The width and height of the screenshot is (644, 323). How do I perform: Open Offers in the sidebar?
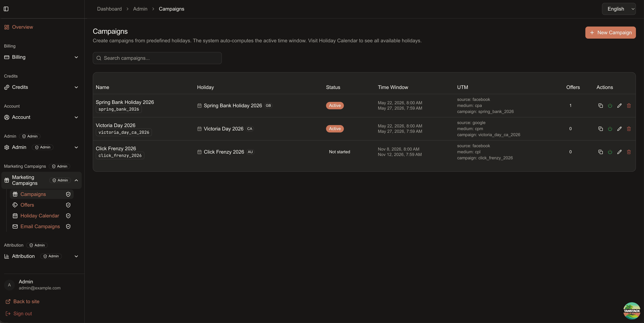click(x=42, y=205)
